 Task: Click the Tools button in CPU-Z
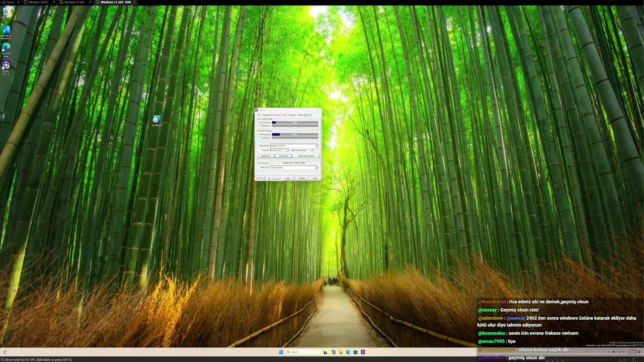[x=288, y=178]
